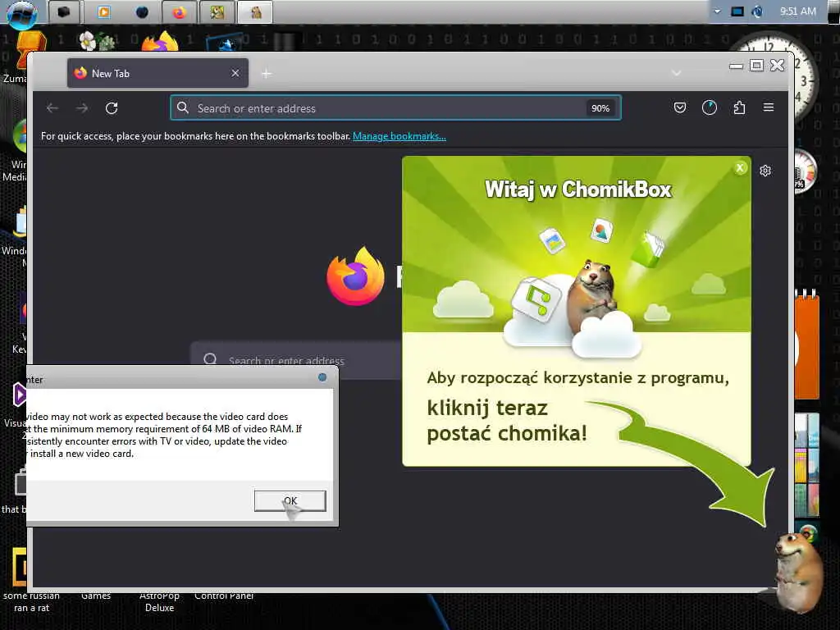Click the flower desktop icon
The image size is (840, 630).
click(x=97, y=41)
